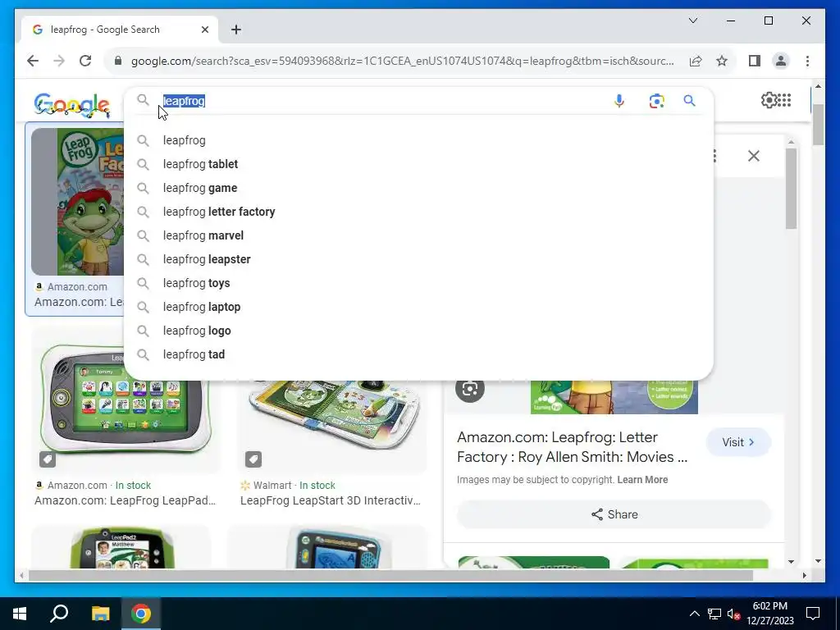Click into the search box text
840x630 pixels.
point(184,101)
